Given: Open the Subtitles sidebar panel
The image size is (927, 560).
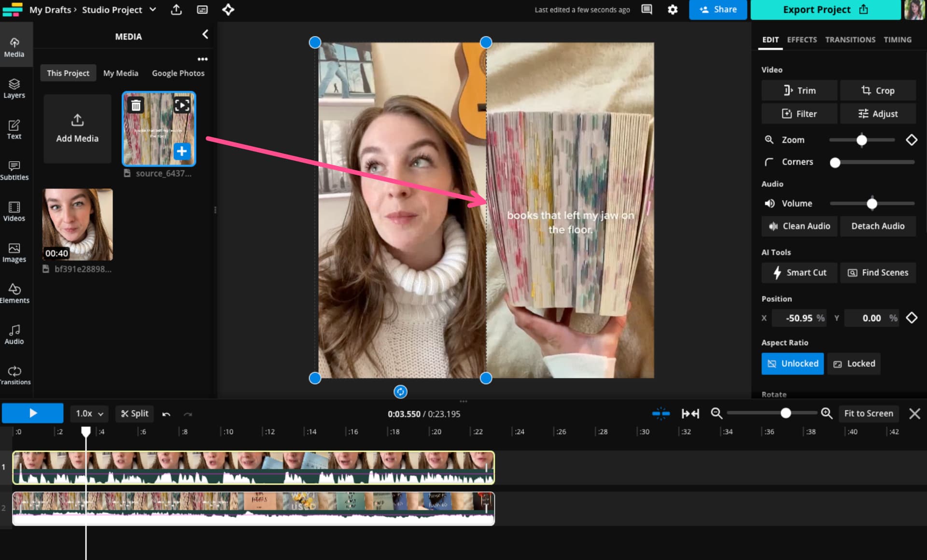Looking at the screenshot, I should (x=14, y=170).
